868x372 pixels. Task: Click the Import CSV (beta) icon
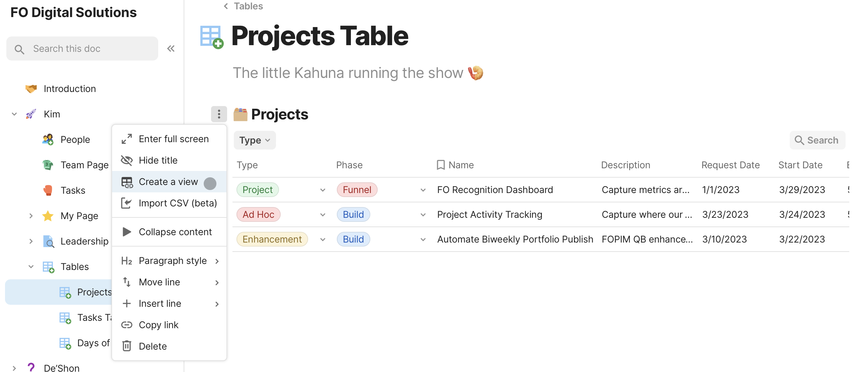pos(127,203)
